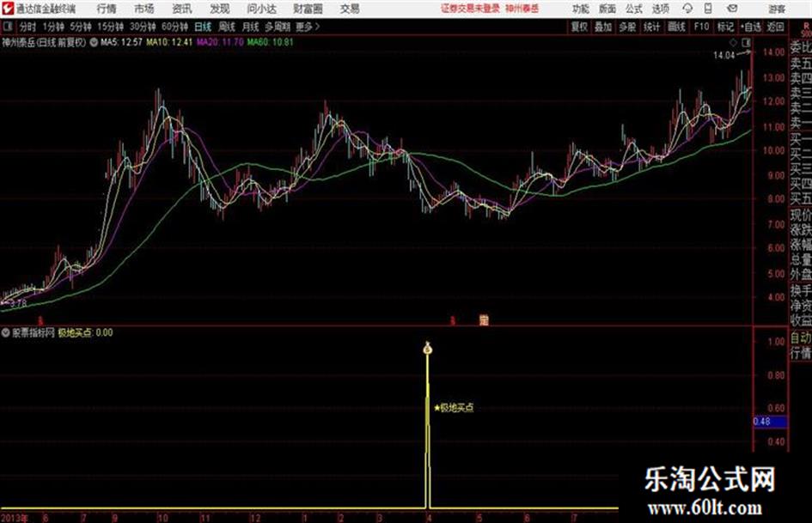Click the 游客 user account label
Viewport: 812px width, 523px height.
tap(776, 9)
